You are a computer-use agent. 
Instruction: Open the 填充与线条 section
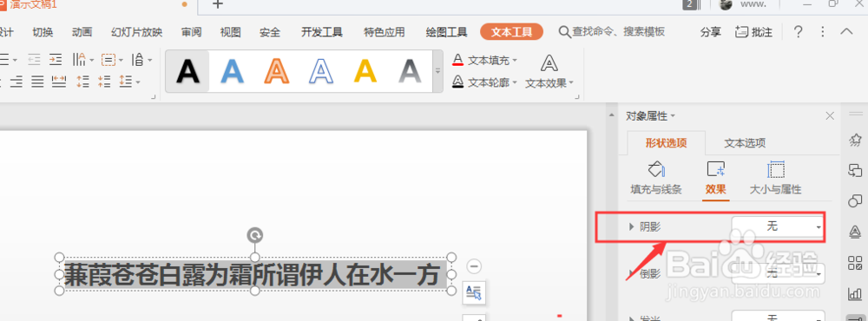click(x=656, y=178)
